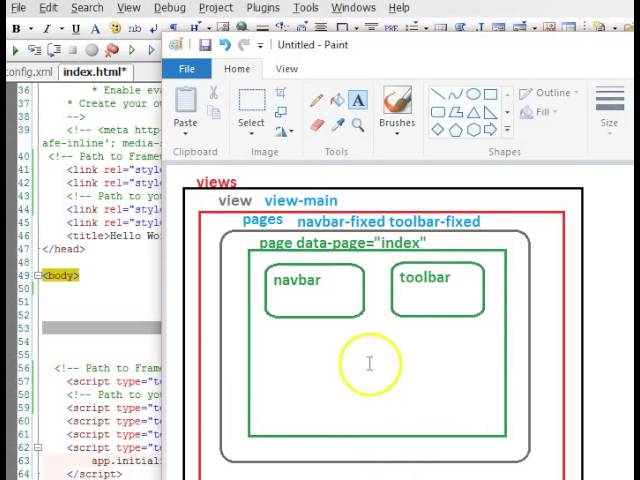Screen dimensions: 640x480
Task: Click the Resize icon in Image group
Action: (x=281, y=112)
